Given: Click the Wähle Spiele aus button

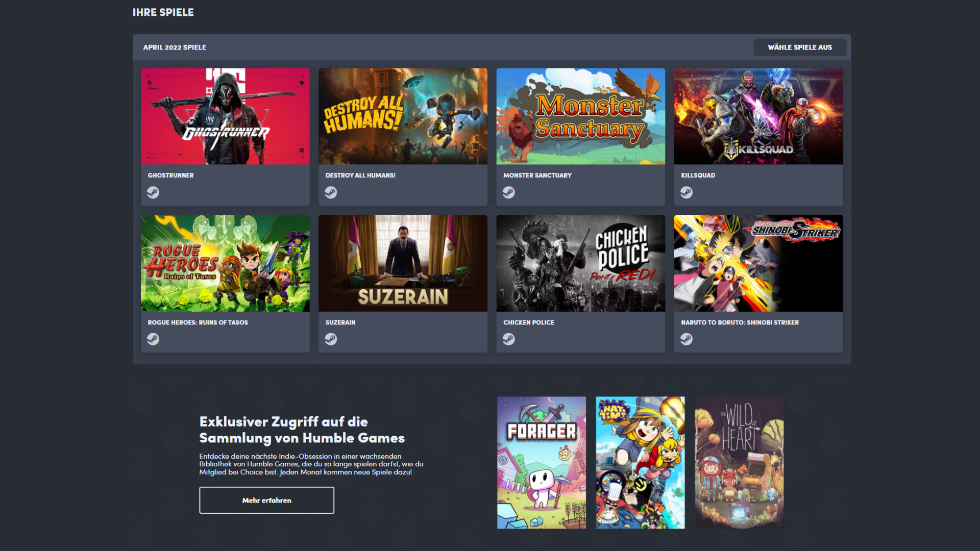Looking at the screenshot, I should 800,47.
